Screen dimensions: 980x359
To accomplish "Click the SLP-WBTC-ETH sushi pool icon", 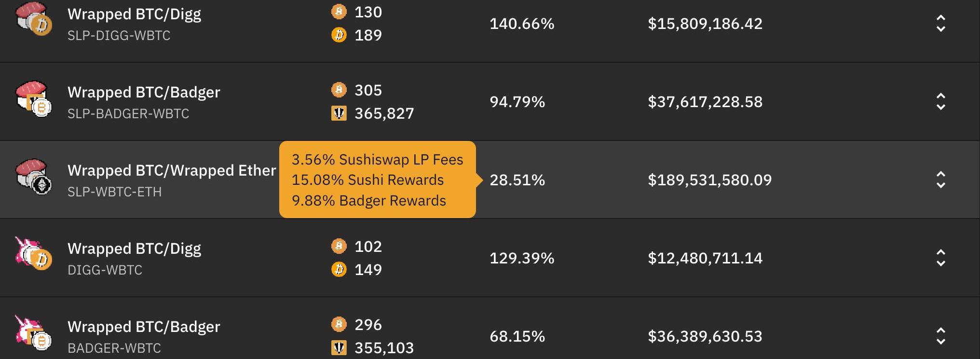I will click(34, 177).
